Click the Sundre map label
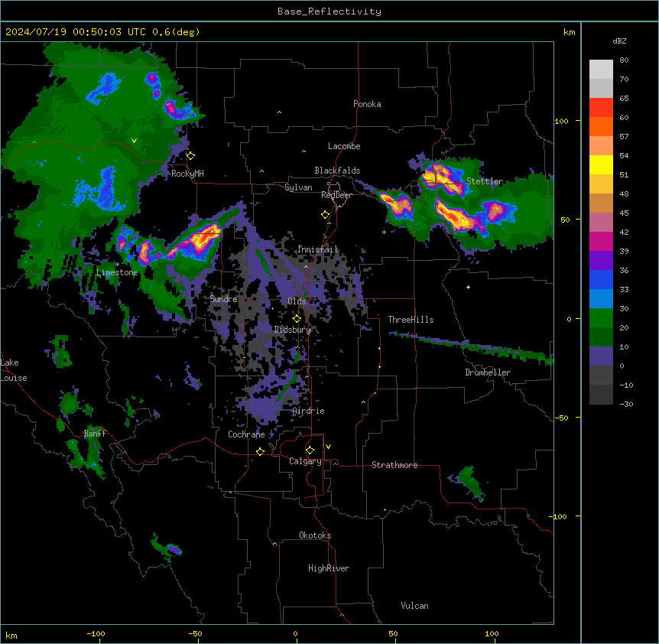The height and width of the screenshot is (644, 659). pyautogui.click(x=223, y=299)
